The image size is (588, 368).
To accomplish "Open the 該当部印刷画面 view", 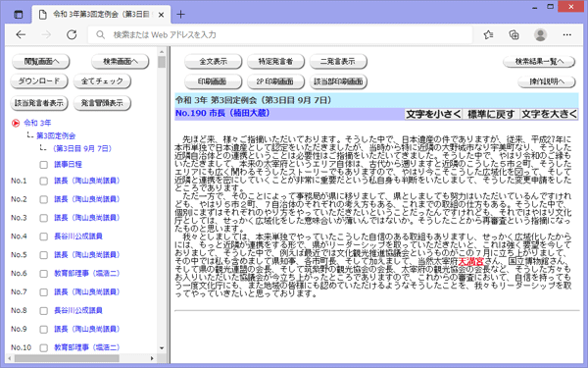I will tap(338, 81).
